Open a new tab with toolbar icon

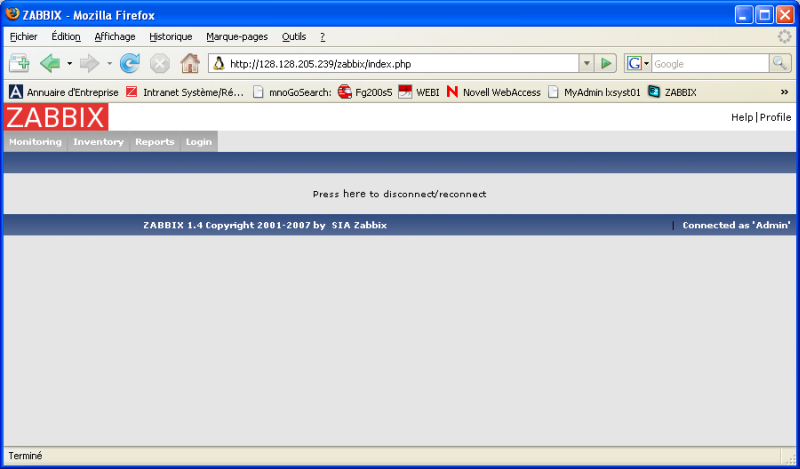point(19,63)
